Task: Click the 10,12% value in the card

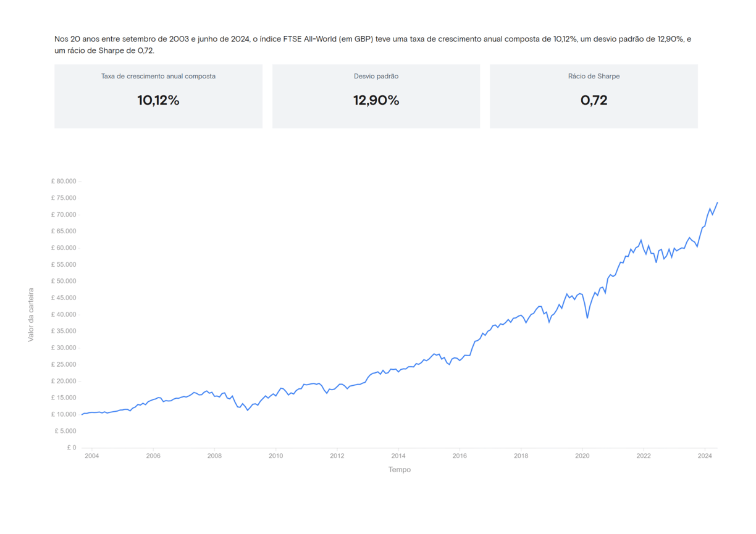Action: click(x=158, y=101)
